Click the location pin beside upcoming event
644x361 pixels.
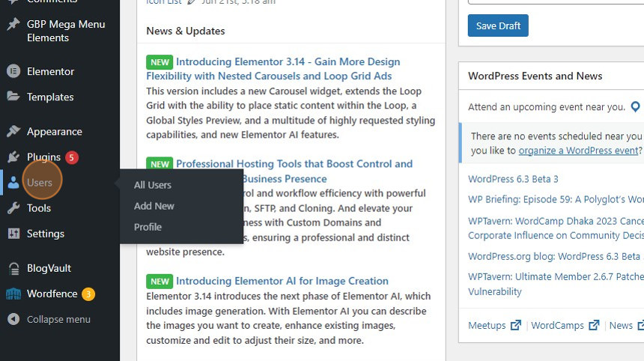(635, 107)
